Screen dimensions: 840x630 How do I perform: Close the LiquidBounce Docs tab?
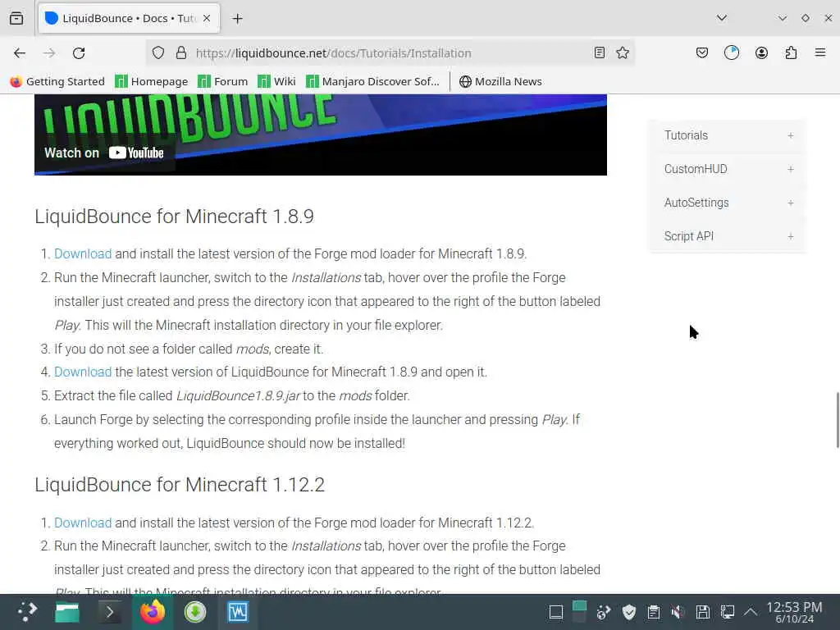pyautogui.click(x=207, y=19)
